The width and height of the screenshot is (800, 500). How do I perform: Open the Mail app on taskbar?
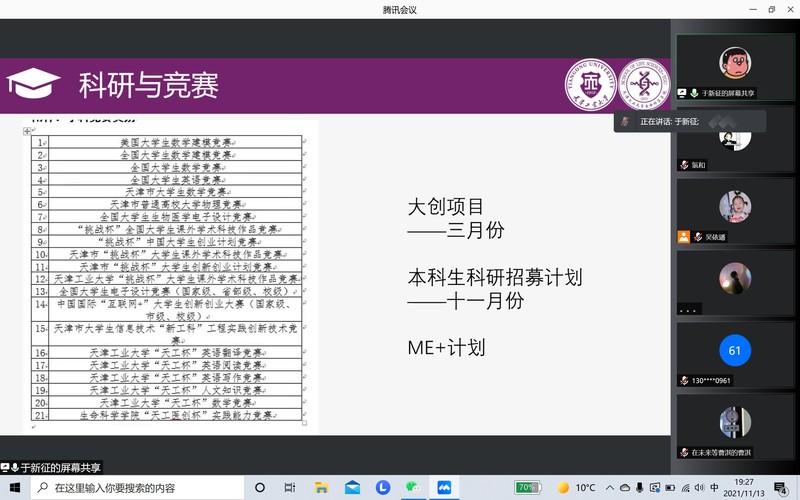pos(352,488)
